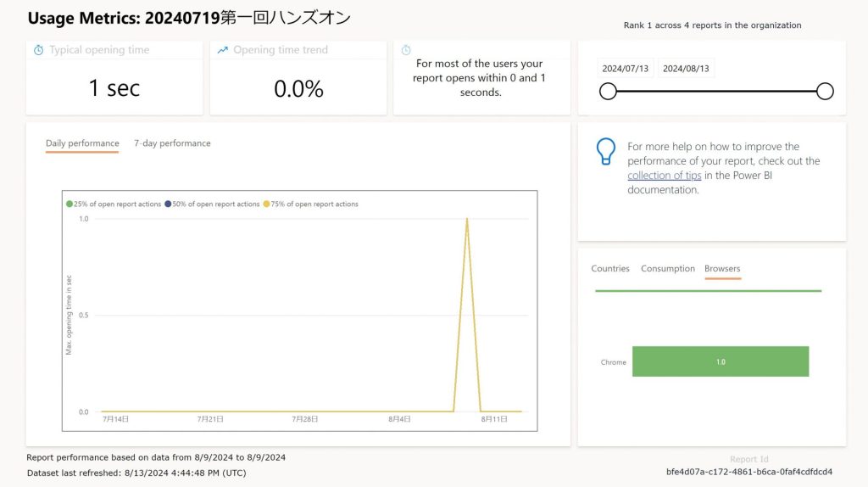The image size is (868, 487).
Task: Click the clock icon beside Typical opening time
Action: point(38,50)
